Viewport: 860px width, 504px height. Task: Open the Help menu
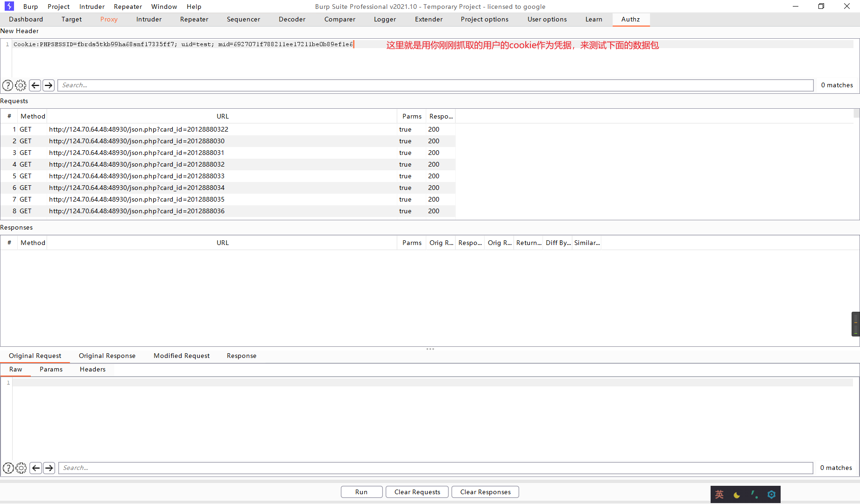click(x=194, y=7)
